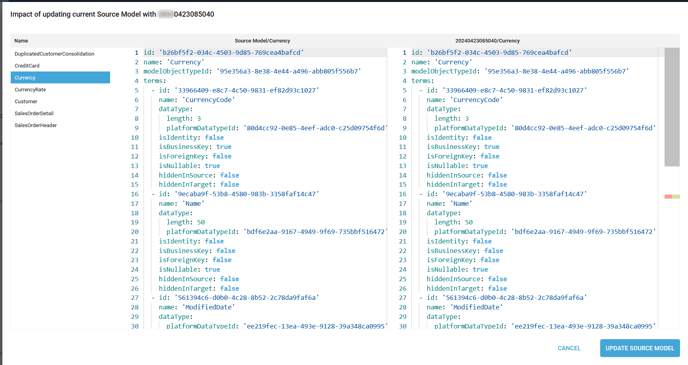Image resolution: width=688 pixels, height=365 pixels.
Task: Click id '9ecaba9f...' on line 16 of the right pane
Action: coord(506,194)
